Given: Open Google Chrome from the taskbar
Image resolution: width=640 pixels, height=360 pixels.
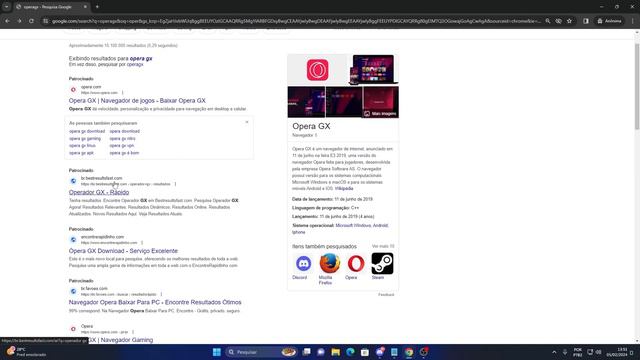Looking at the screenshot, I should 409,352.
